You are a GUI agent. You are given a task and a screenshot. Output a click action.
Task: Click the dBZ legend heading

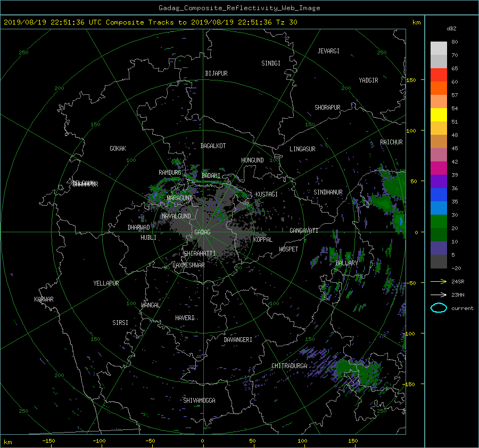tap(451, 29)
